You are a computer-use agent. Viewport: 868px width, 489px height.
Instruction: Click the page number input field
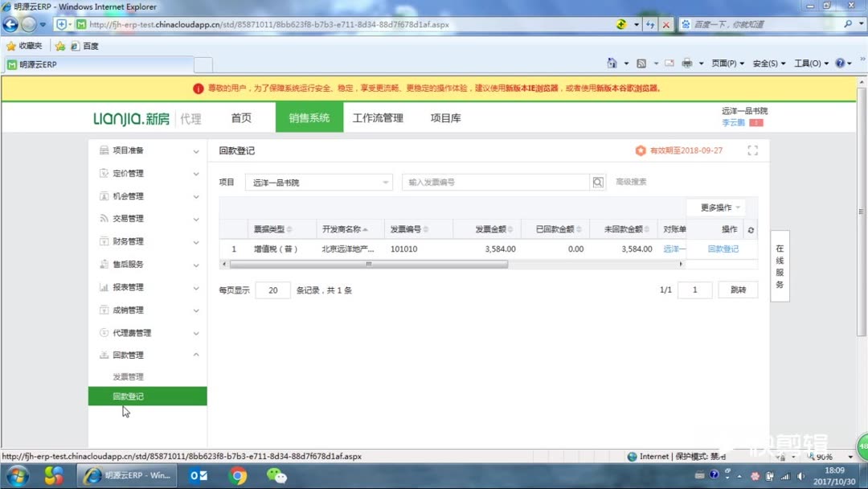[x=694, y=289]
